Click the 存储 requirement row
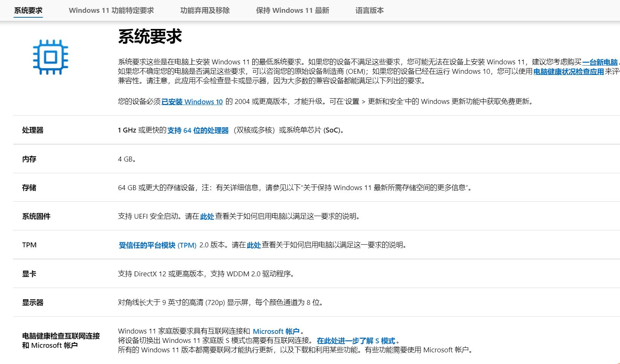The height and width of the screenshot is (364, 620). click(x=29, y=188)
